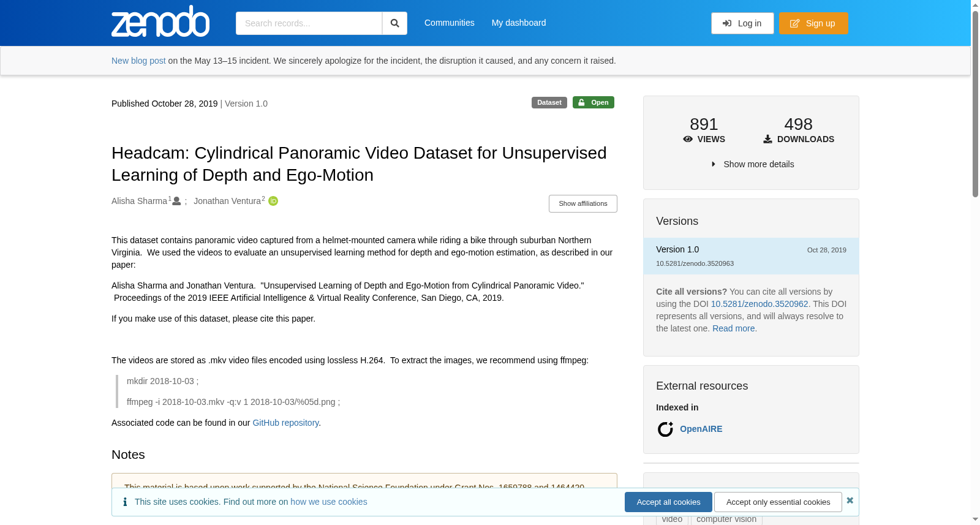Click the 891 views count
This screenshot has height=525, width=980.
pyautogui.click(x=704, y=124)
